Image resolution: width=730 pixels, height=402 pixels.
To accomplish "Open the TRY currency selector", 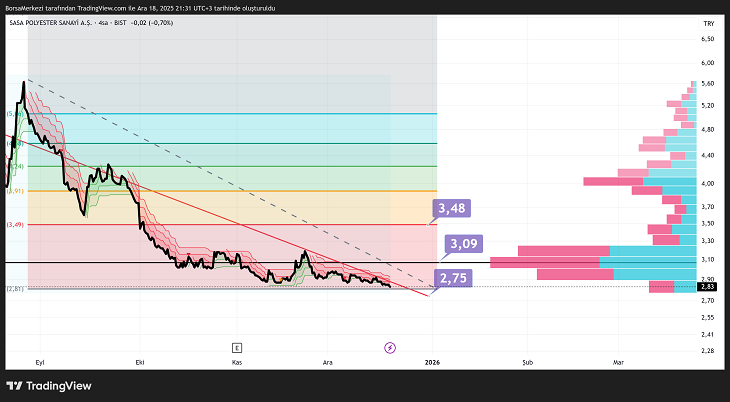I will coord(708,22).
